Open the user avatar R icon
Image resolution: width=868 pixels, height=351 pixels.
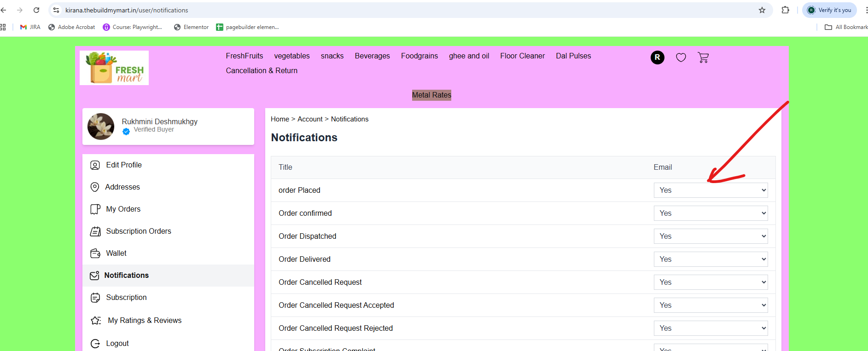[x=657, y=58]
